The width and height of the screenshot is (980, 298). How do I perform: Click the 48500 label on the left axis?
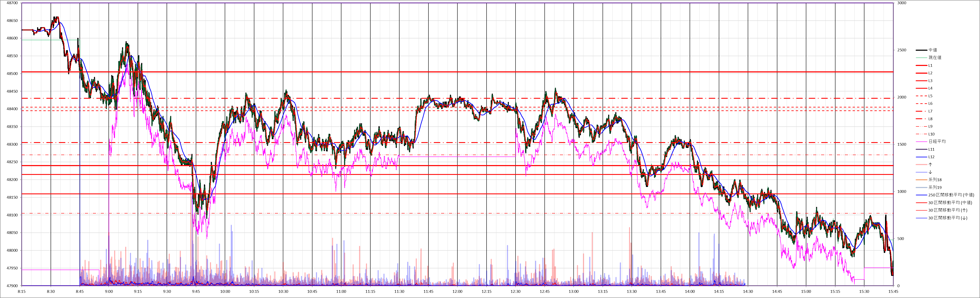coord(12,73)
